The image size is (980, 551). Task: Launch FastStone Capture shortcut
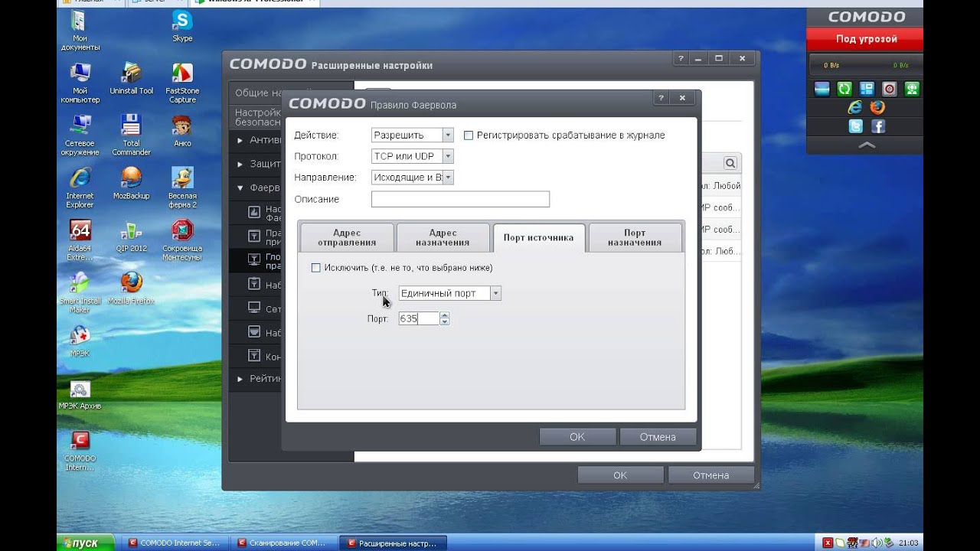tap(182, 83)
